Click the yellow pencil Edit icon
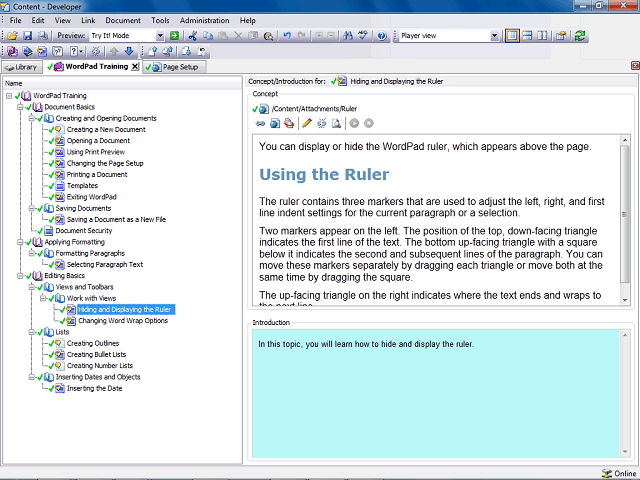This screenshot has height=480, width=640. (x=307, y=123)
